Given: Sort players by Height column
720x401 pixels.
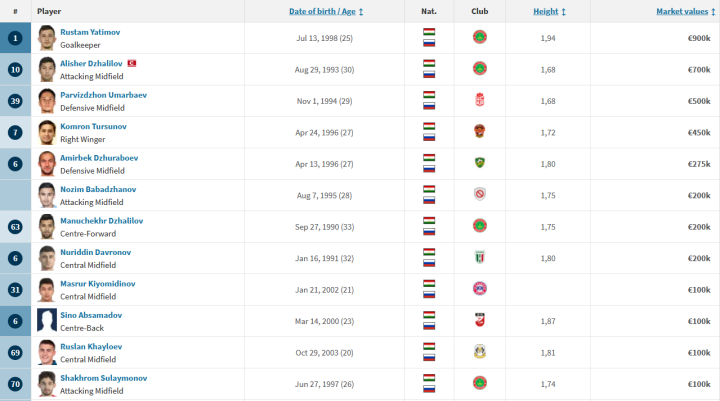Looking at the screenshot, I should click(x=549, y=11).
